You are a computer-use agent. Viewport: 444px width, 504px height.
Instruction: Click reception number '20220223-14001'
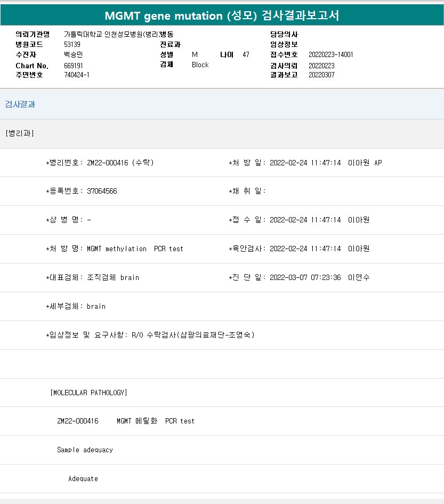point(330,54)
